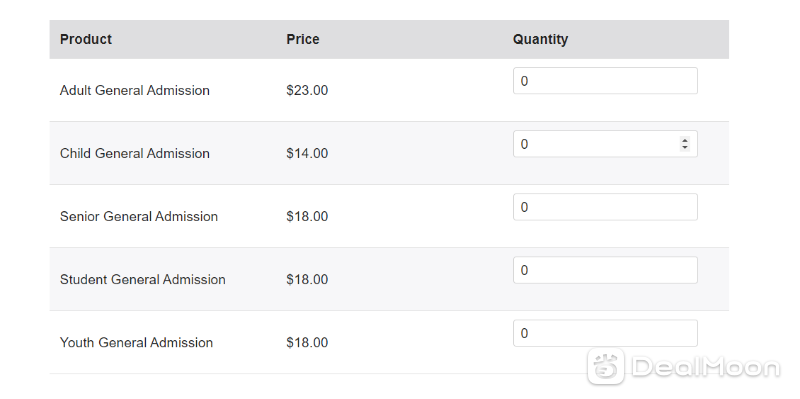
Task: Click the Price column header
Action: click(303, 39)
